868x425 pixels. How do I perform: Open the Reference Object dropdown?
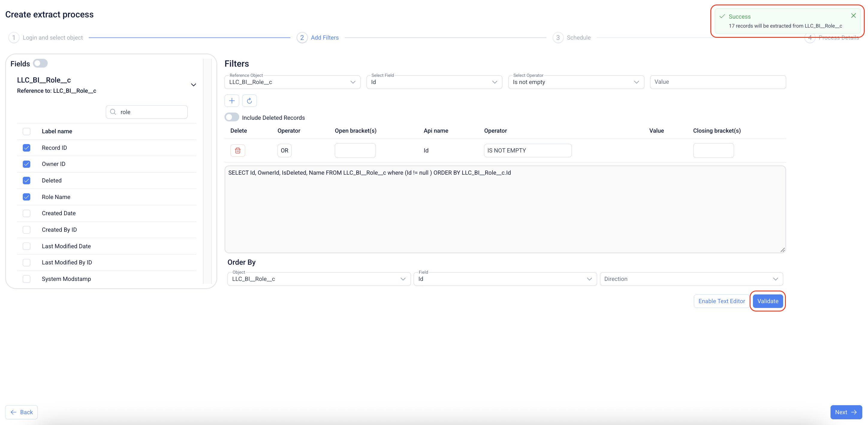click(x=292, y=82)
